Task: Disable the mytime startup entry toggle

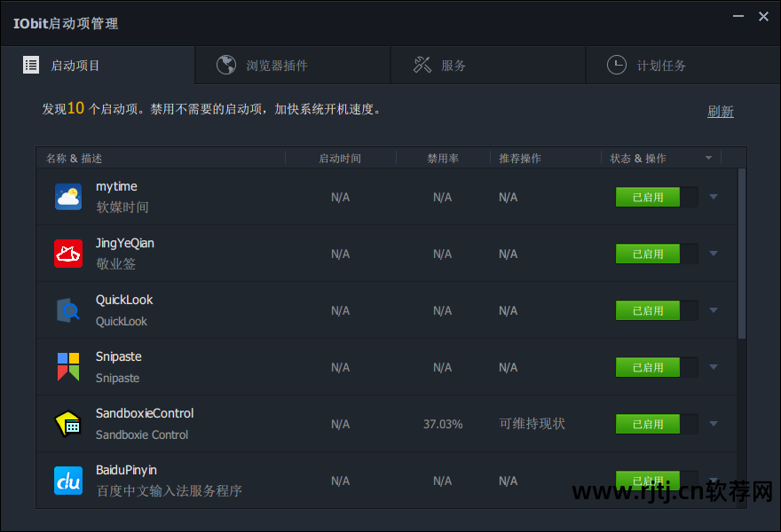Action: click(647, 197)
